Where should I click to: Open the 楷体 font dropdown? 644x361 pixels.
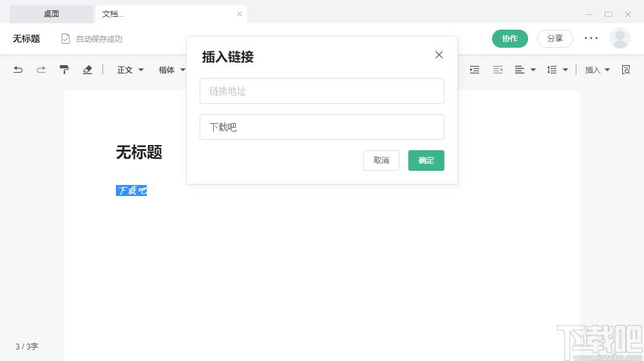[x=173, y=70]
